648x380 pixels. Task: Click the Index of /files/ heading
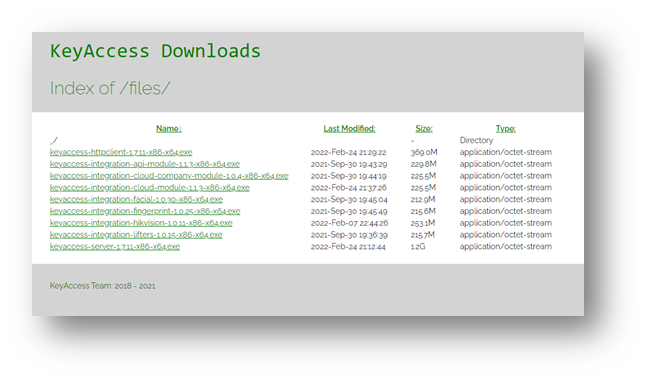point(110,88)
